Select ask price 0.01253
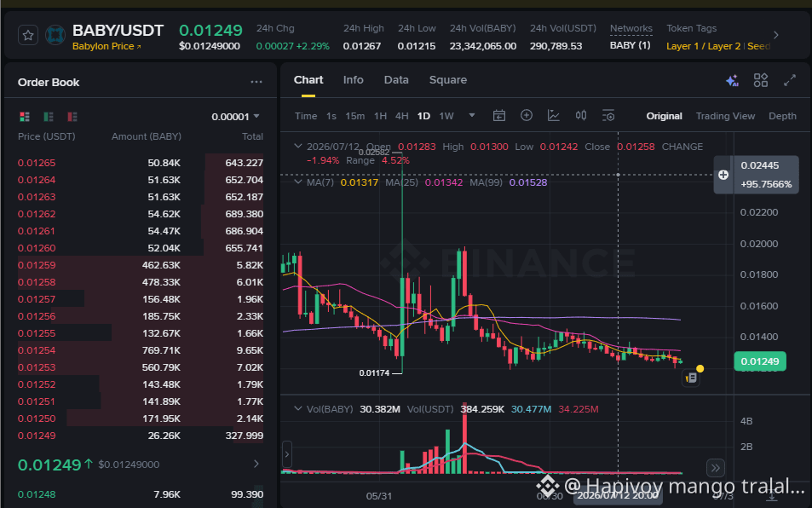Image resolution: width=812 pixels, height=508 pixels. tap(37, 367)
